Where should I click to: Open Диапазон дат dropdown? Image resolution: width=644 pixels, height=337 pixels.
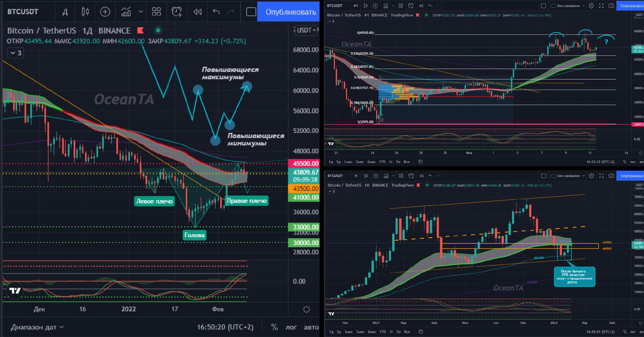(37, 327)
